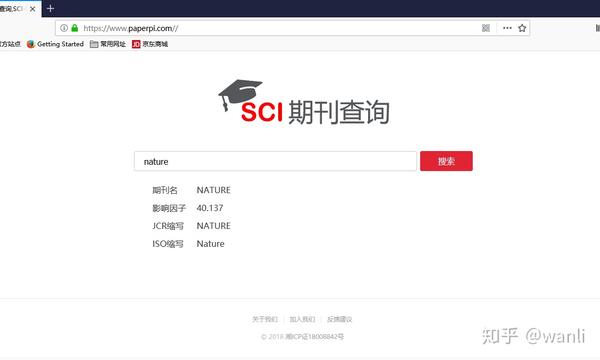Open the 加入我们 footer link

coord(302,319)
